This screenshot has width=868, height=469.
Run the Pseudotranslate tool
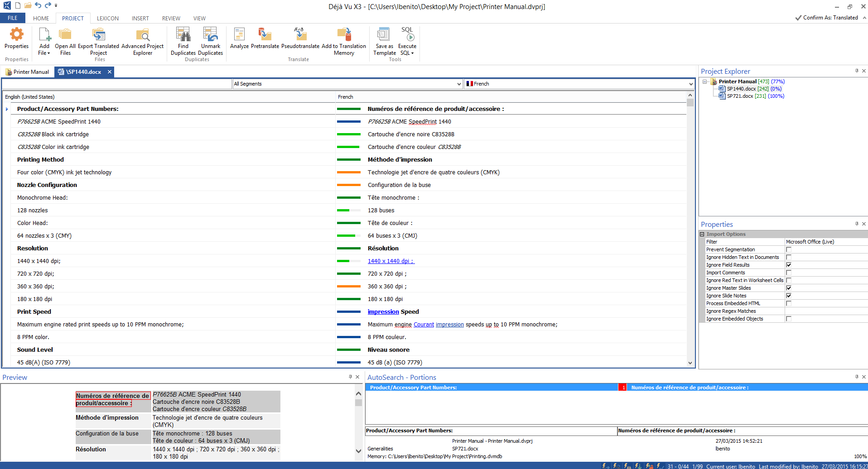pyautogui.click(x=300, y=35)
